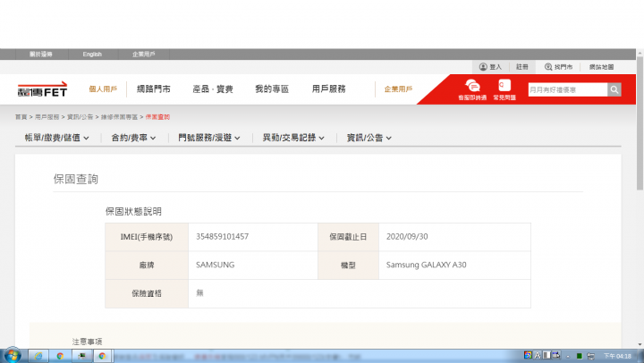Select the IMEI value 354859101457
This screenshot has height=363, width=644.
click(222, 237)
